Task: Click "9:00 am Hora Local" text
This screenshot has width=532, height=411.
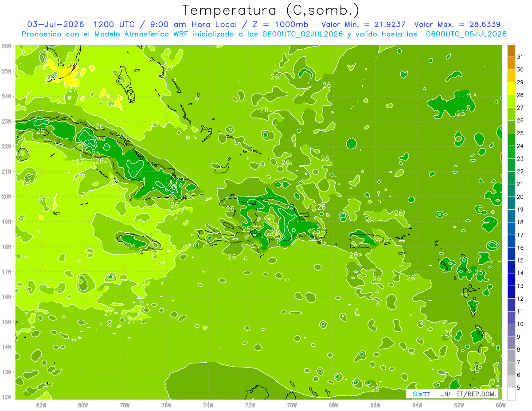Action: point(192,24)
